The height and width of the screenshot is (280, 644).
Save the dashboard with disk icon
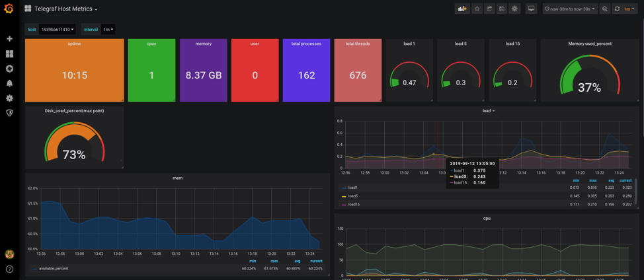coord(501,9)
